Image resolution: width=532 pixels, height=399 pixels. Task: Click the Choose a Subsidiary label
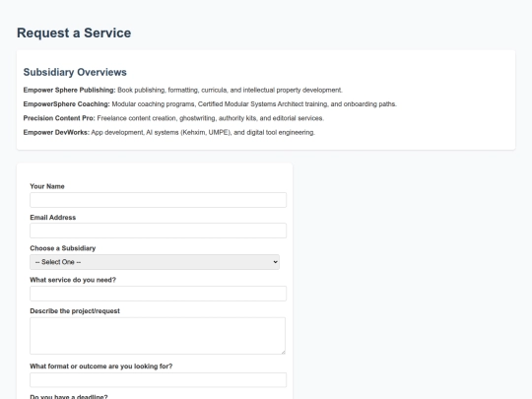[x=63, y=248]
